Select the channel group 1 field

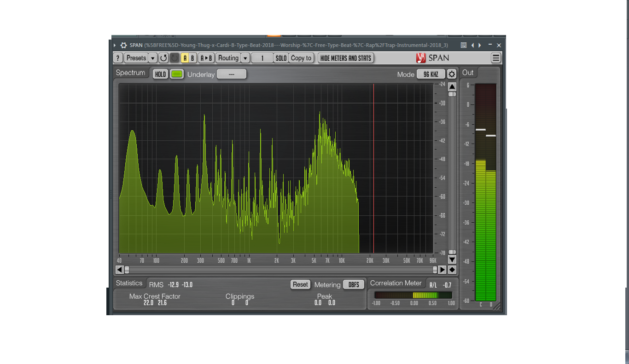(x=262, y=58)
